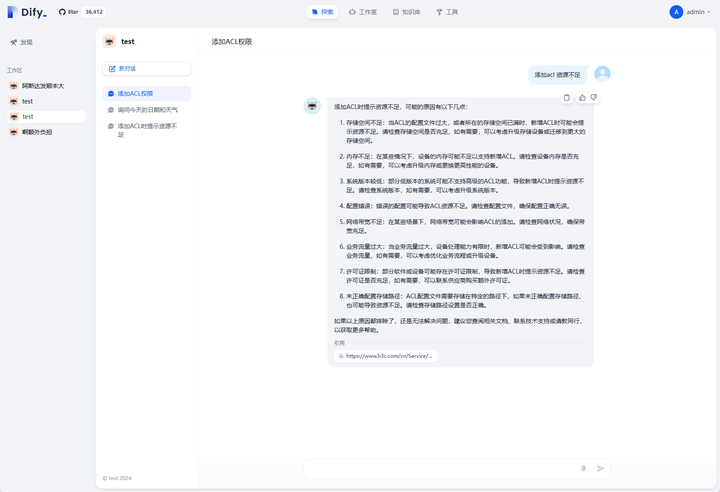
Task: Give the answer a thumbs up
Action: click(582, 97)
